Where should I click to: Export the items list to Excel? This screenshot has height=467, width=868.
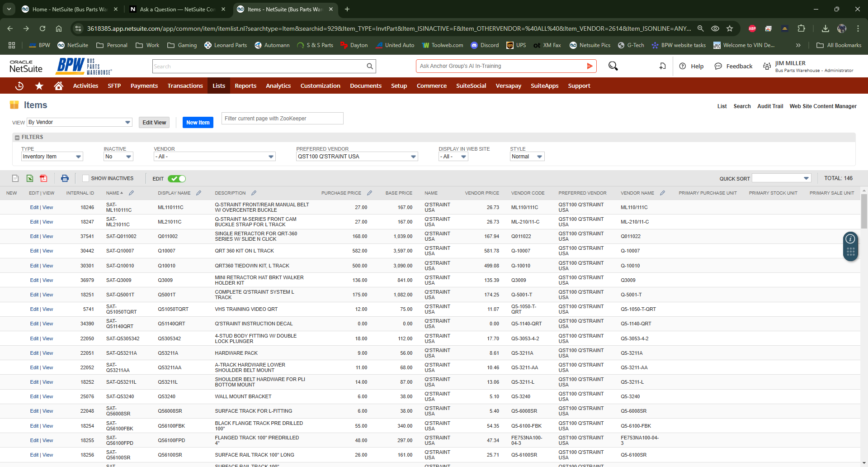click(x=29, y=178)
